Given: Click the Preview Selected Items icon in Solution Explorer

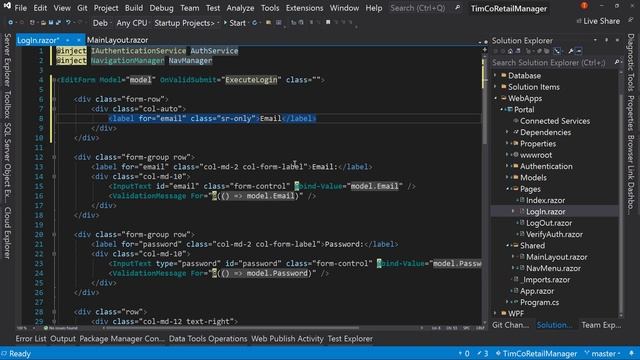Looking at the screenshot, I should pyautogui.click(x=579, y=51).
